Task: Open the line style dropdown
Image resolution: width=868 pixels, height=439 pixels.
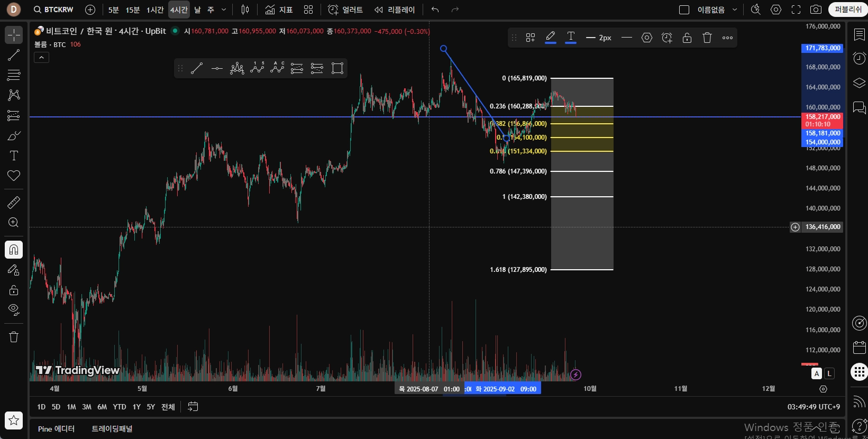Action: [x=627, y=38]
